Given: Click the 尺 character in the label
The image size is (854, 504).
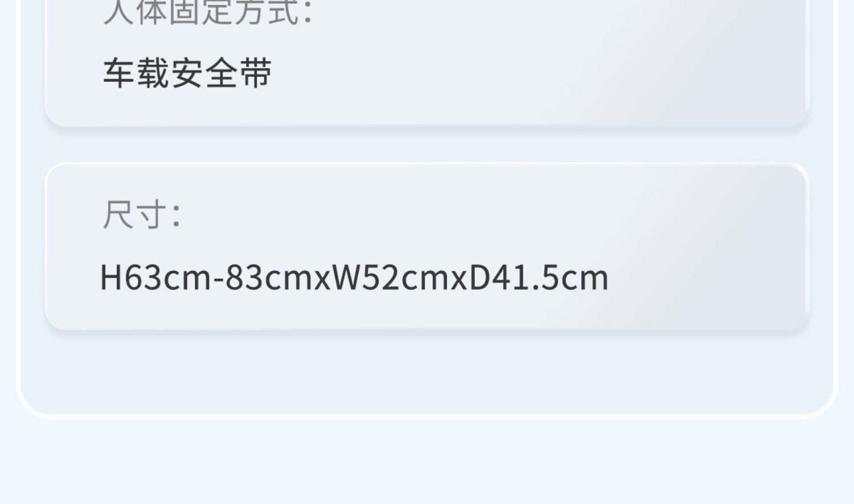Looking at the screenshot, I should coord(118,214).
